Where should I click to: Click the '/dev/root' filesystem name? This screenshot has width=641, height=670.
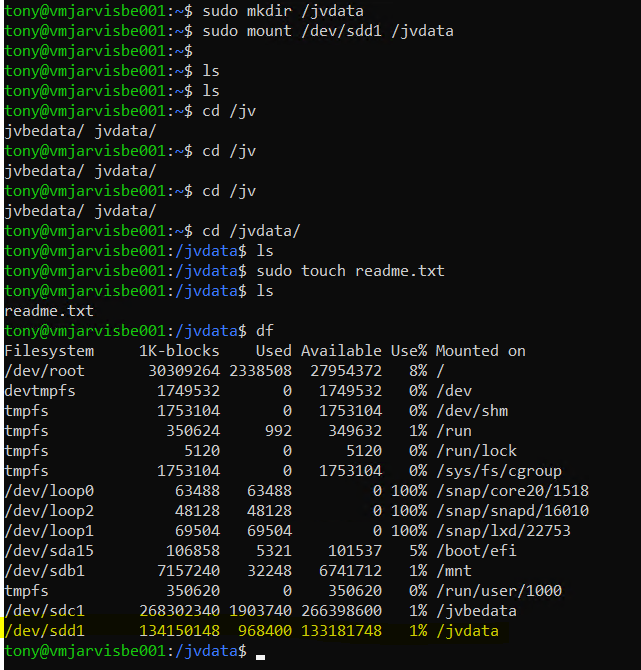44,371
